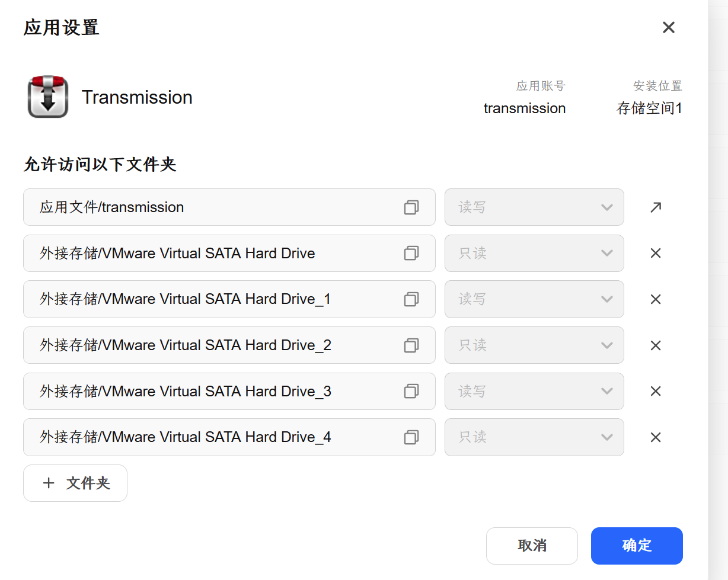This screenshot has height=580, width=728.
Task: Select the Hard Drive_2 path field
Action: pos(229,345)
